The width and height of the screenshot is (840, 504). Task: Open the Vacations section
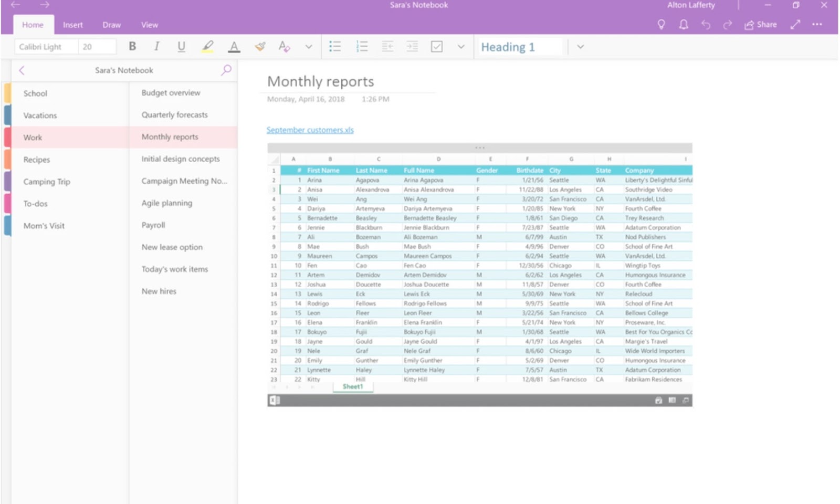click(x=70, y=115)
